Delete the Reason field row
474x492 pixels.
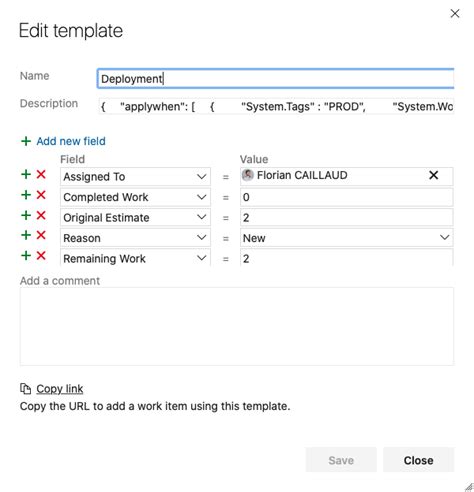(x=41, y=236)
